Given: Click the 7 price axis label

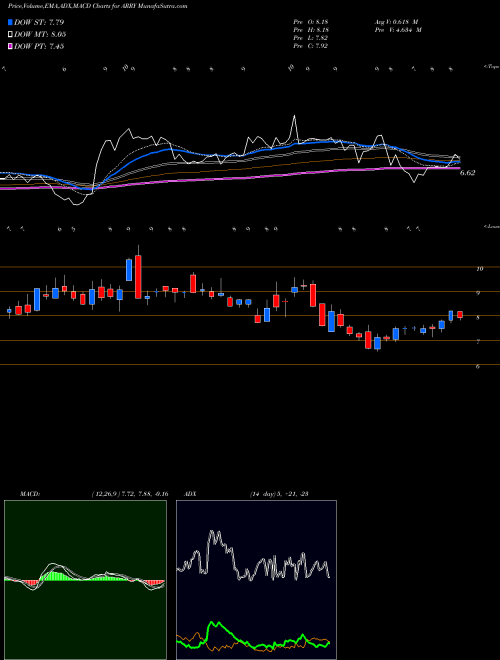Looking at the screenshot, I should tap(478, 342).
